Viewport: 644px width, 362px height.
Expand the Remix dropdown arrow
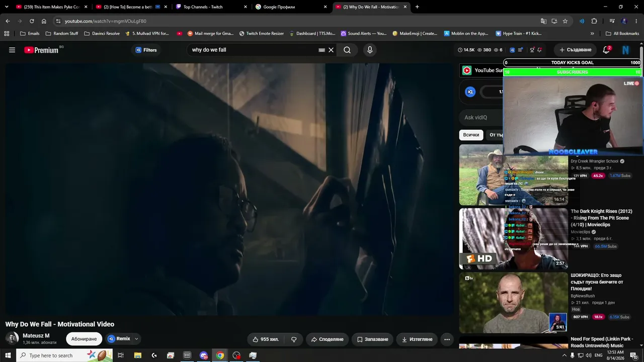click(x=136, y=339)
